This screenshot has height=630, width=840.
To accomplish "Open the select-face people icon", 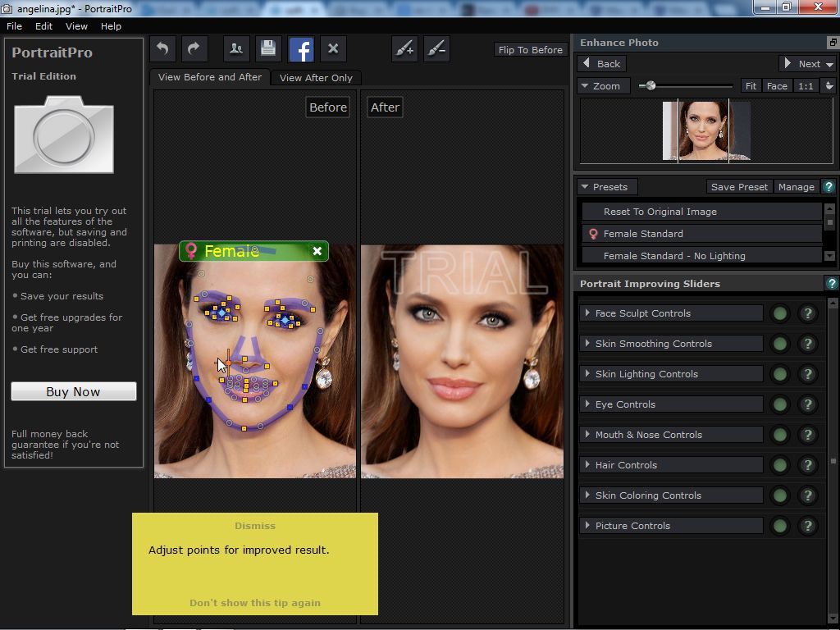I will (x=235, y=49).
